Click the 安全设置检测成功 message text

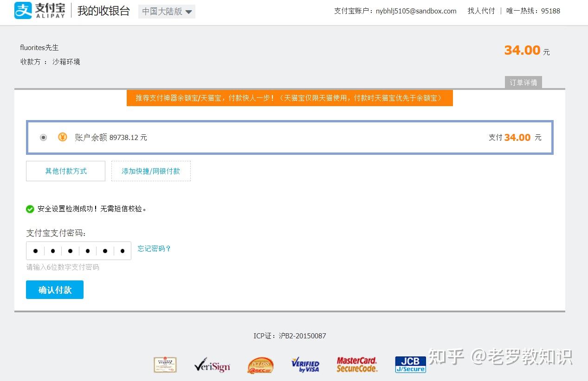(93, 209)
